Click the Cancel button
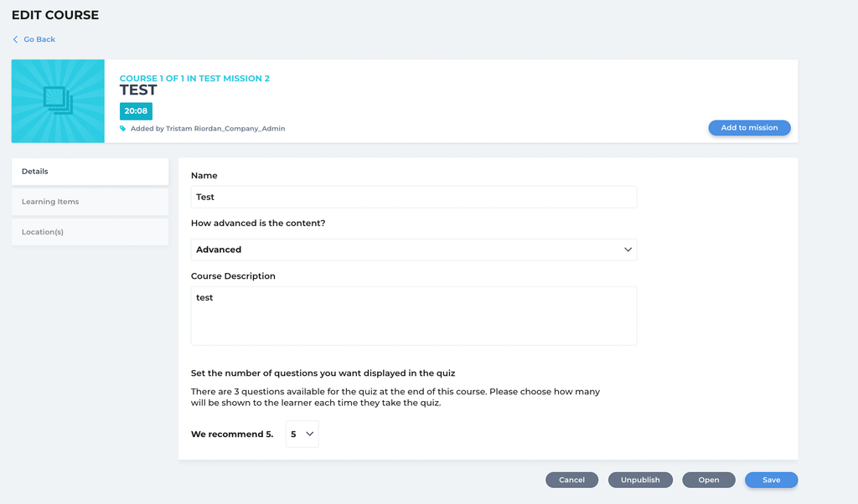 pos(571,480)
